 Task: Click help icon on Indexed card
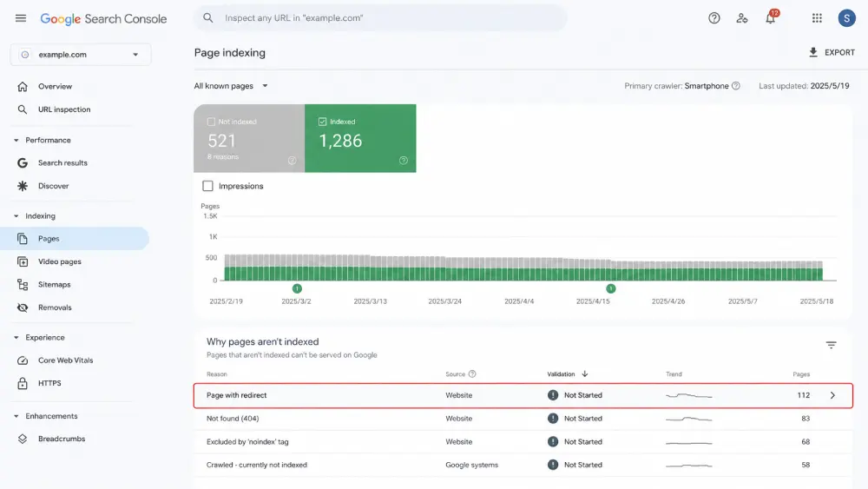click(x=404, y=161)
